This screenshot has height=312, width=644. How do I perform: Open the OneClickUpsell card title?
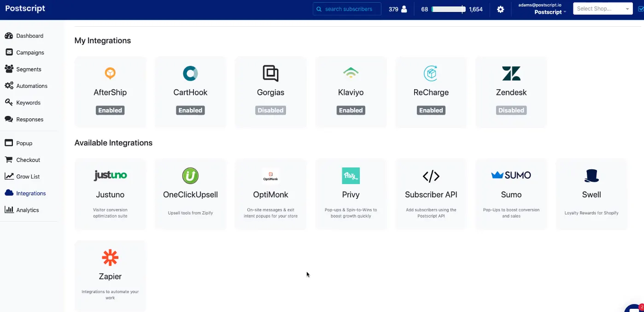pos(190,195)
